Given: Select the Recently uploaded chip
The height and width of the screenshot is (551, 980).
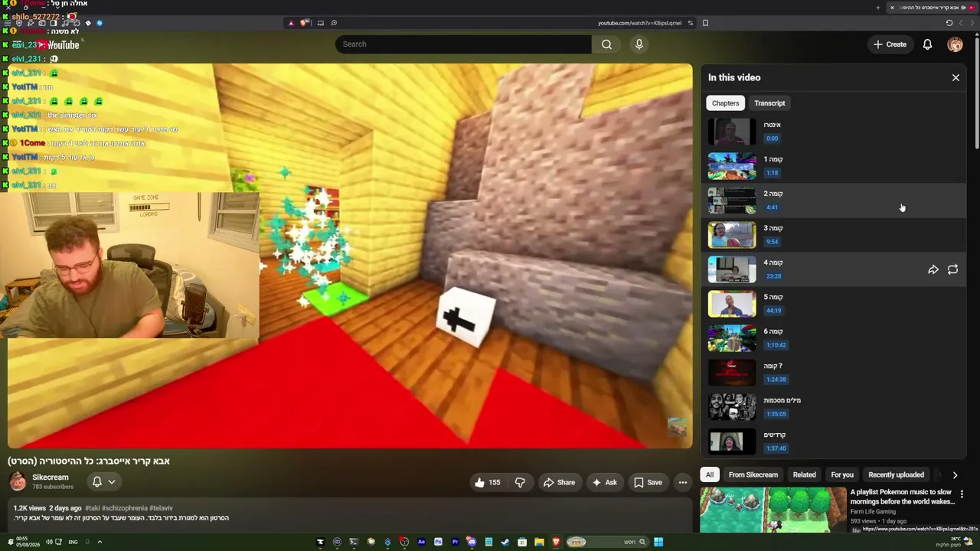Looking at the screenshot, I should coord(896,474).
